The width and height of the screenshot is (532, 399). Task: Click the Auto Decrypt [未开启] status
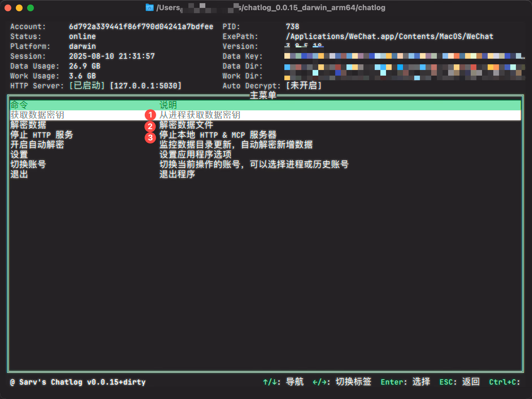304,85
